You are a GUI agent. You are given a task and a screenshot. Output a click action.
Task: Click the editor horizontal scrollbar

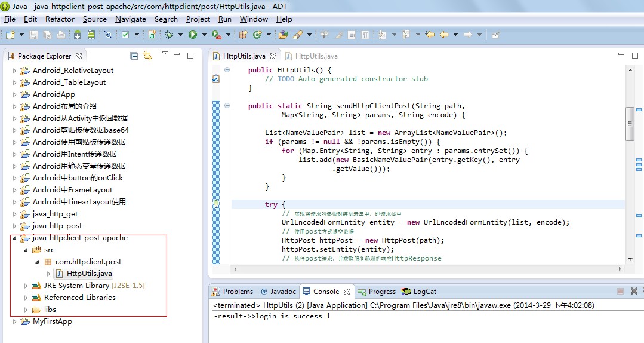[x=427, y=268]
